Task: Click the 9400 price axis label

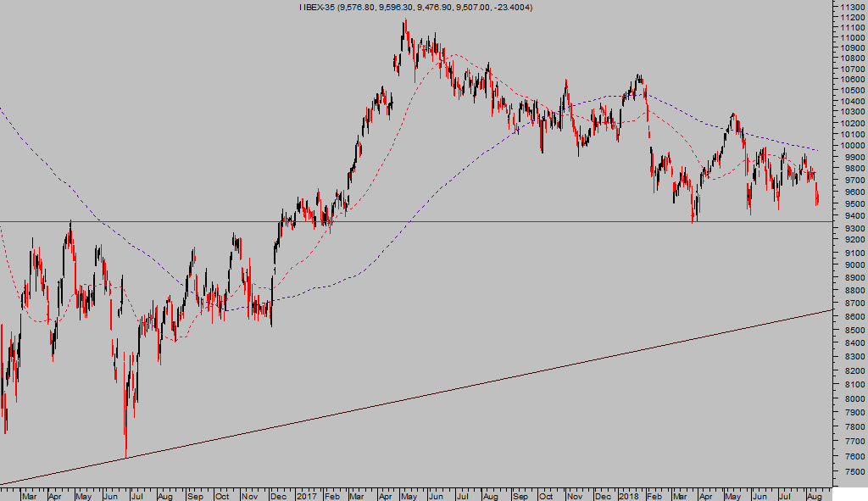Action: point(849,217)
